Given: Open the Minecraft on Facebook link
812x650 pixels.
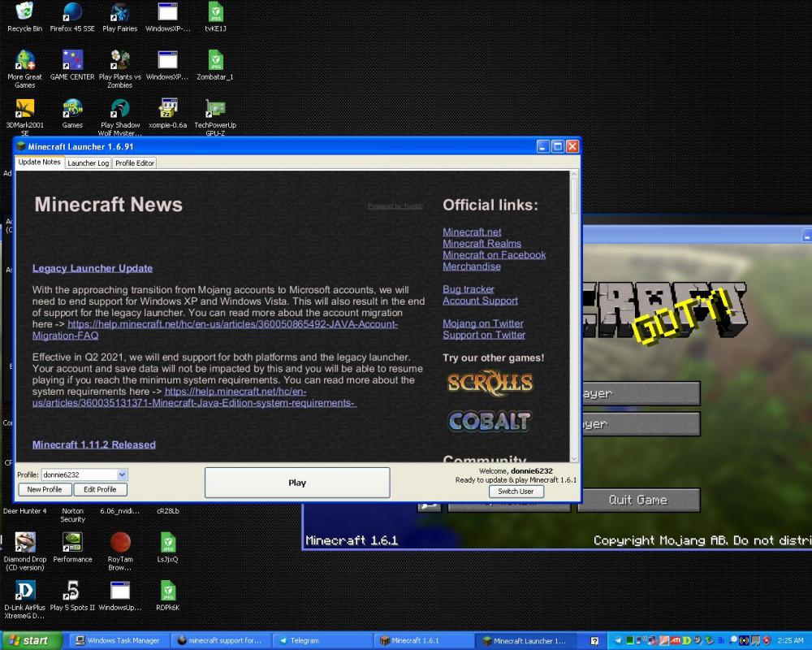Looking at the screenshot, I should point(494,254).
